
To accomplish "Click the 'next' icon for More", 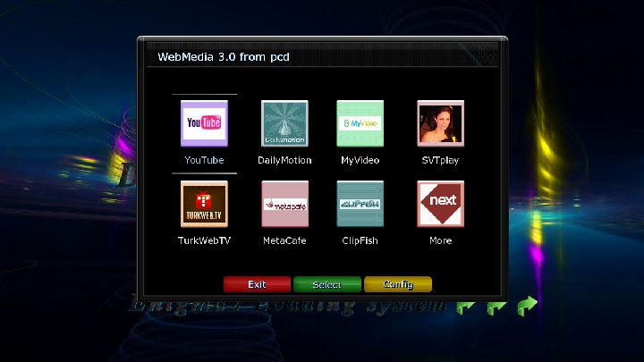I will point(441,204).
